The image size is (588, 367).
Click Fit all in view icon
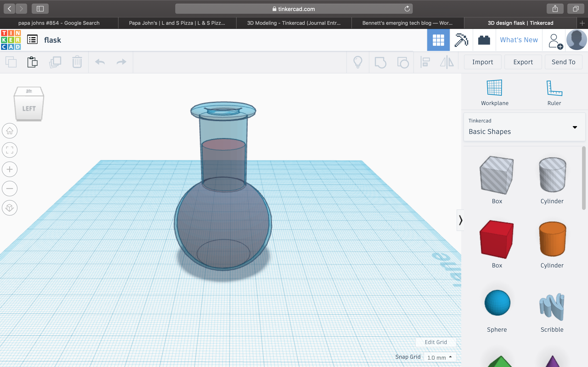[x=10, y=150]
